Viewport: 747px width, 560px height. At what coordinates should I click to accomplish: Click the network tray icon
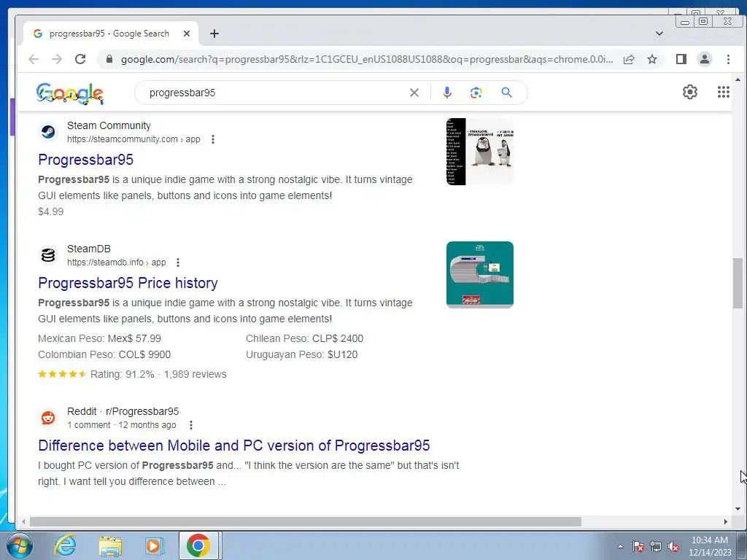click(x=656, y=547)
